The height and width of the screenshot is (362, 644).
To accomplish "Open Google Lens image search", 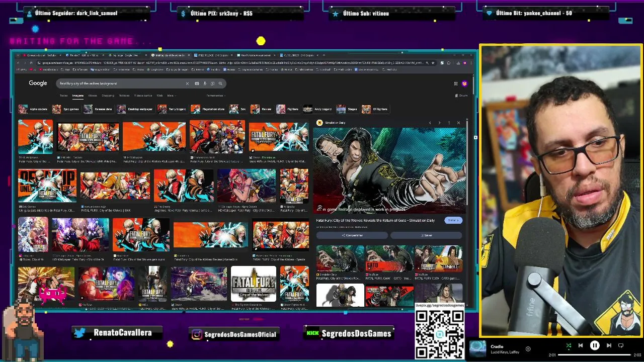I will pyautogui.click(x=212, y=83).
